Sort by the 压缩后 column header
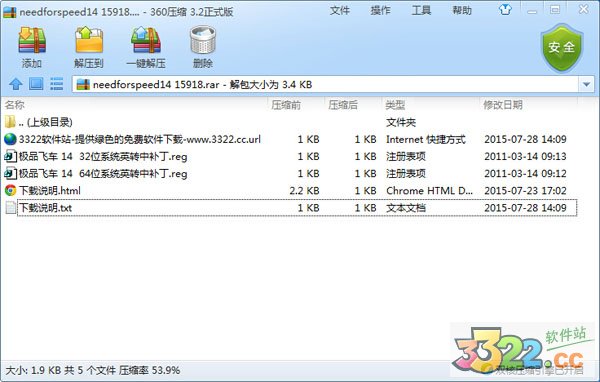Viewport: 600px width, 382px height. (343, 105)
